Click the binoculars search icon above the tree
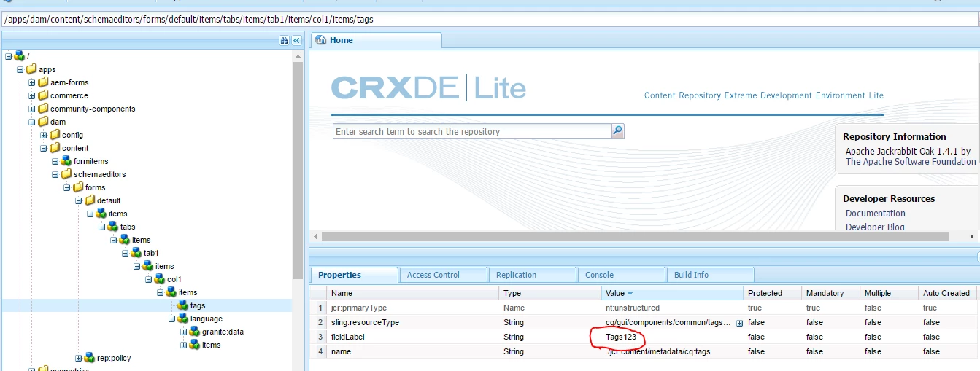 coord(285,41)
